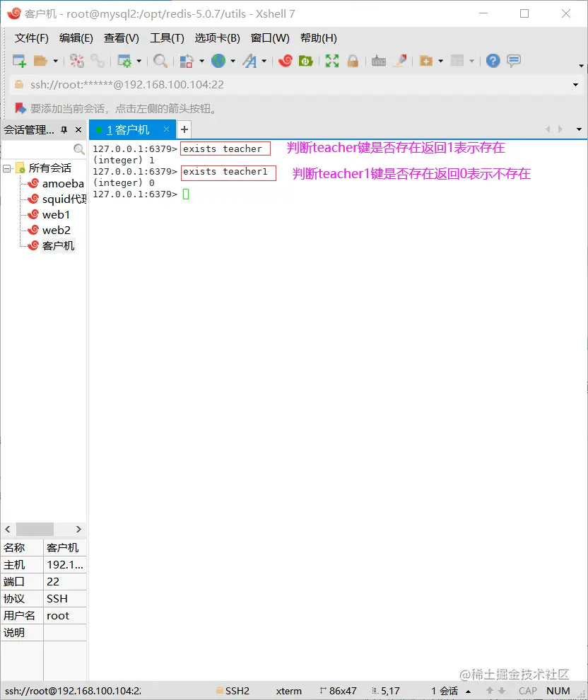Click the 主机 property value cell
588x700 pixels.
pyautogui.click(x=65, y=565)
